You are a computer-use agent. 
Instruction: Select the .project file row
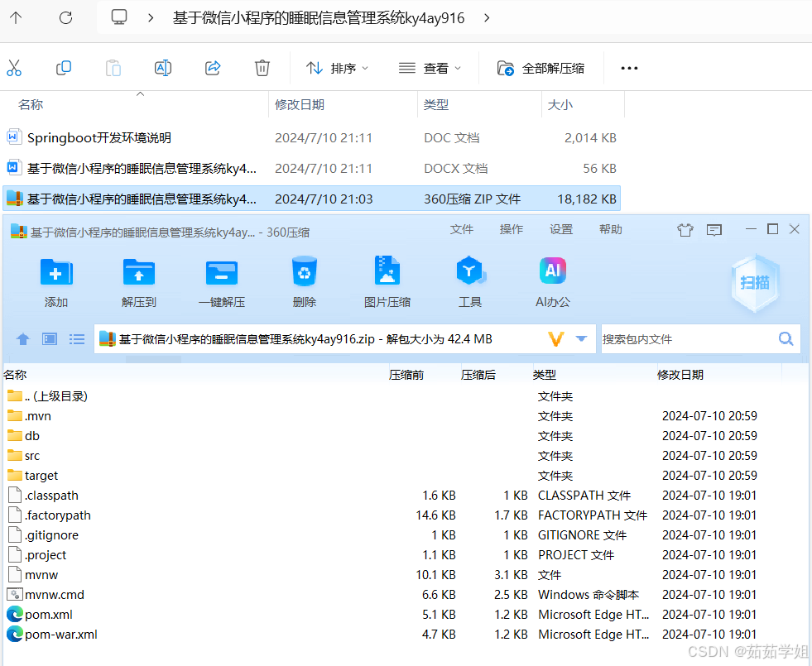(x=405, y=555)
